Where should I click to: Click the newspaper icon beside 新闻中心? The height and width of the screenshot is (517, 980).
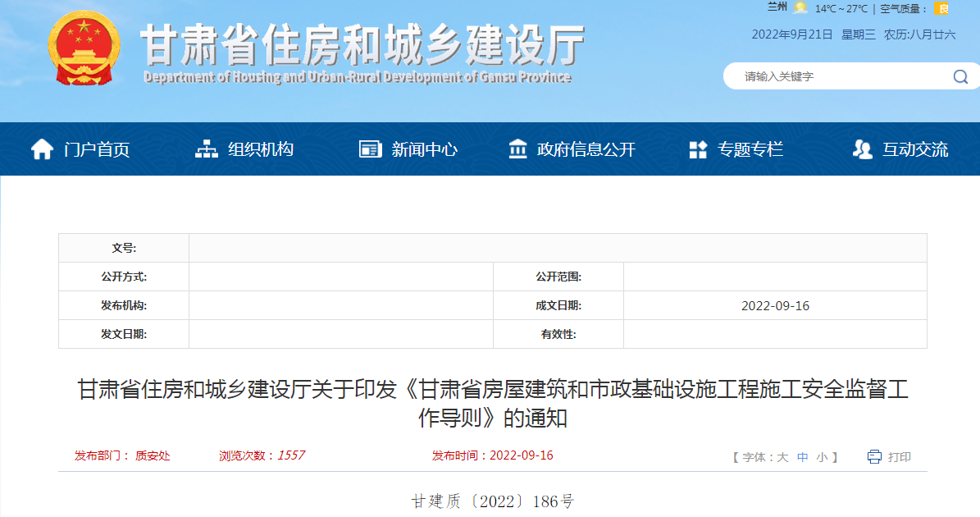(371, 149)
